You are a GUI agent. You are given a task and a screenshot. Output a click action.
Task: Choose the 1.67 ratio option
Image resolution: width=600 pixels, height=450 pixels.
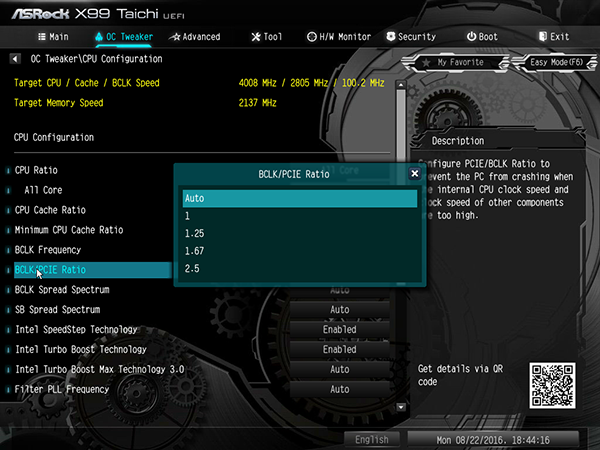tap(300, 251)
